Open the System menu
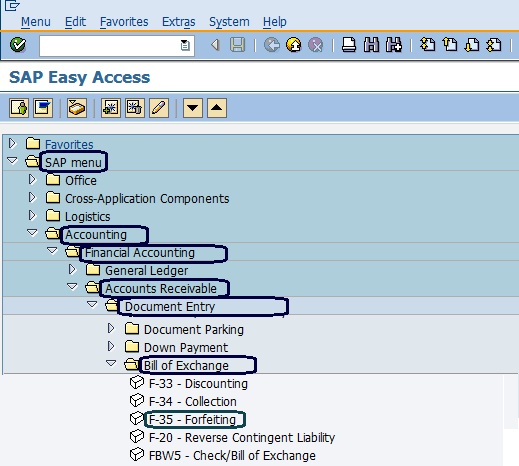 pyautogui.click(x=229, y=22)
